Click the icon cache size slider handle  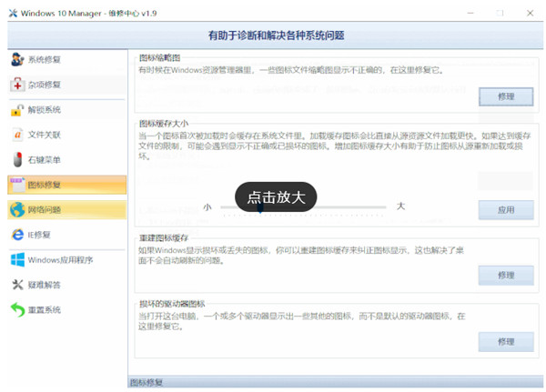click(260, 207)
